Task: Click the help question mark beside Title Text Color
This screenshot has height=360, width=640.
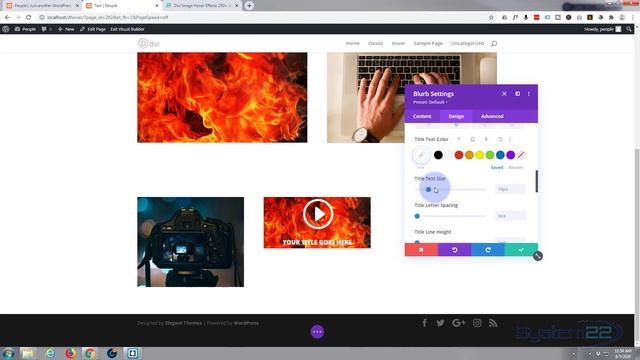Action: tap(459, 140)
